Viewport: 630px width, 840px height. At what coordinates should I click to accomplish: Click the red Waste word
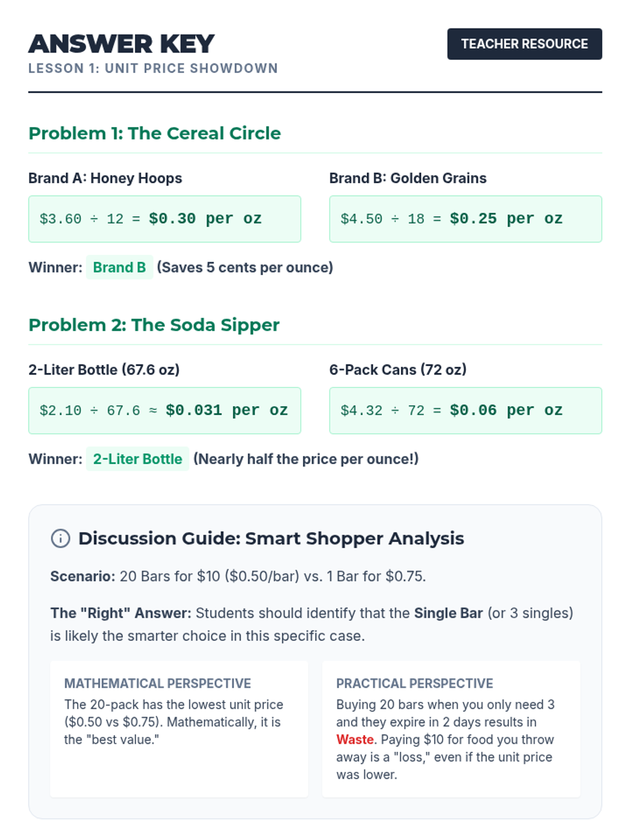point(355,740)
